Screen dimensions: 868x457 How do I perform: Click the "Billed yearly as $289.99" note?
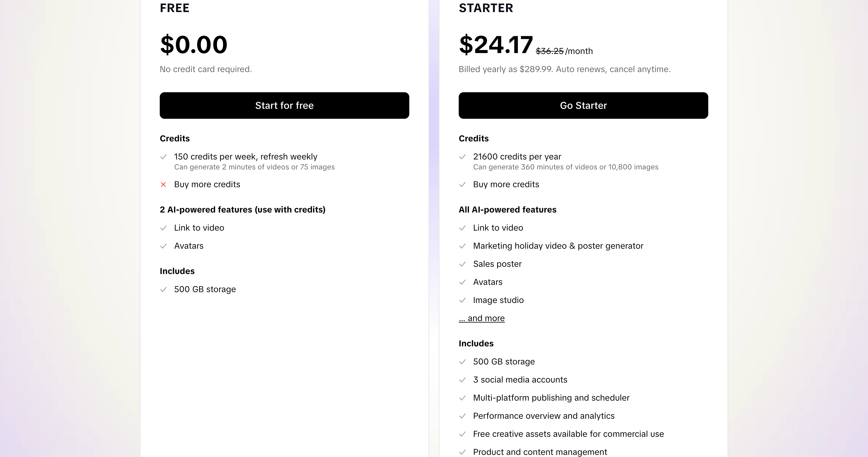pyautogui.click(x=565, y=69)
